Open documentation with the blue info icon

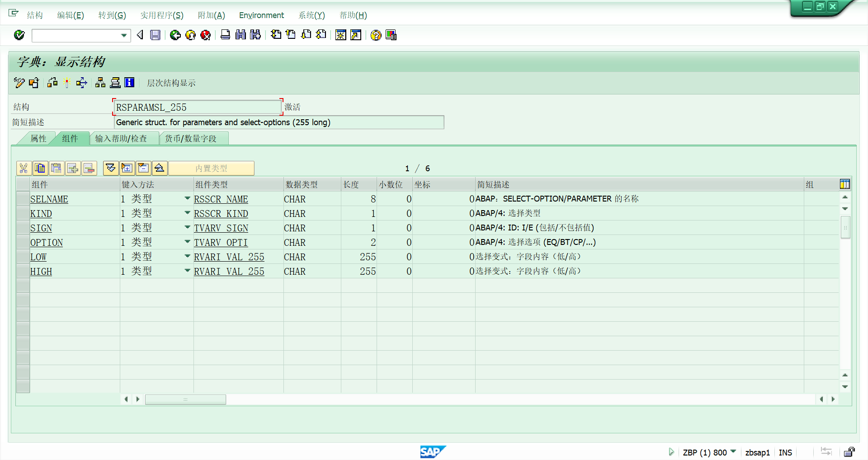pos(129,83)
